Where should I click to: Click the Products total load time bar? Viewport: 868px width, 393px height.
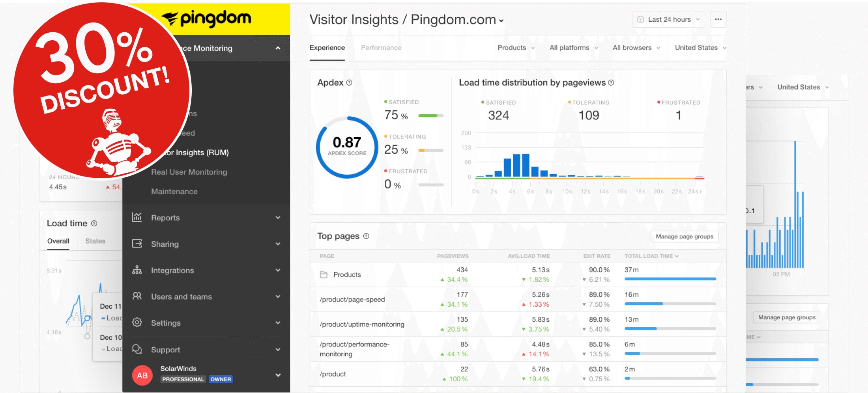(670, 279)
